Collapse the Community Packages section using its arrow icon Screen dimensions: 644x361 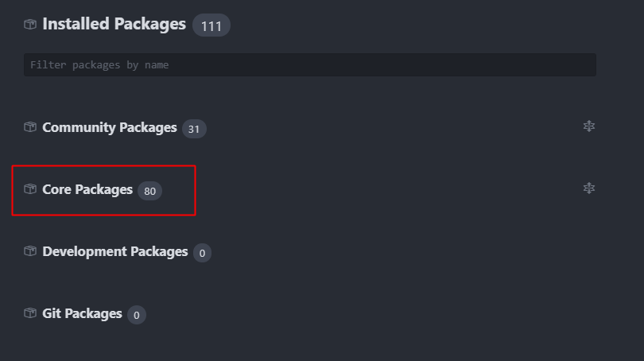coord(589,126)
